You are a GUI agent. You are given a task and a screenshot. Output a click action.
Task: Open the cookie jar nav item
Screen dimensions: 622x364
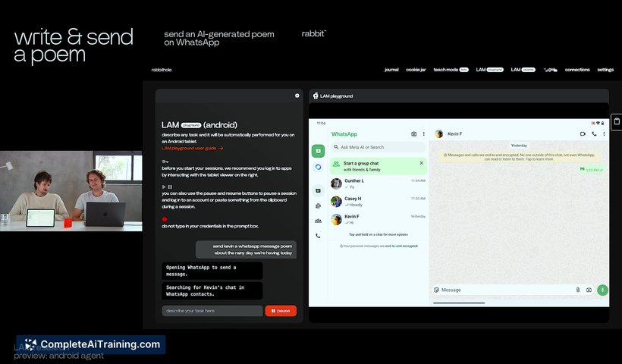pyautogui.click(x=416, y=70)
